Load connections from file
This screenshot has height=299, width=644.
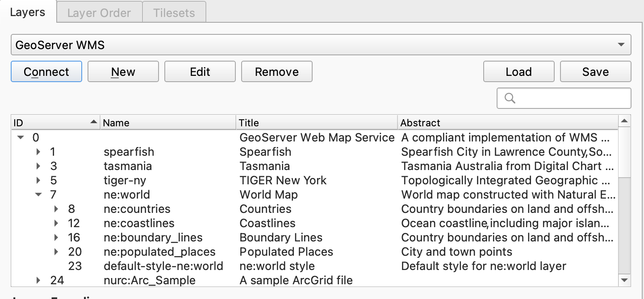pyautogui.click(x=519, y=72)
